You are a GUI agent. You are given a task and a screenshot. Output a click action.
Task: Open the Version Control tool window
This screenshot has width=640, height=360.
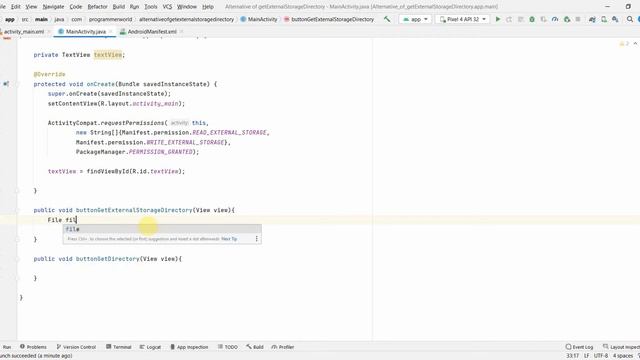(x=76, y=347)
